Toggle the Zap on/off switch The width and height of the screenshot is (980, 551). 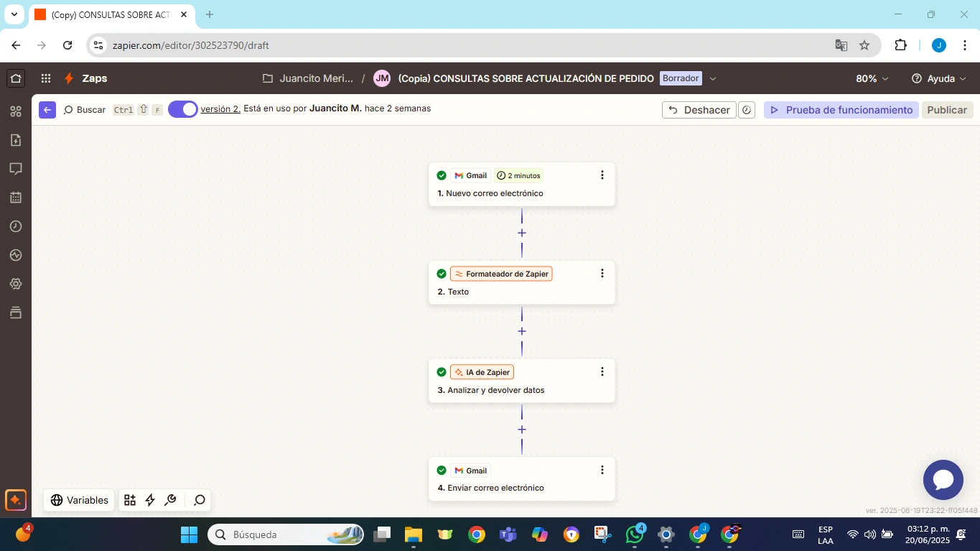click(x=183, y=109)
